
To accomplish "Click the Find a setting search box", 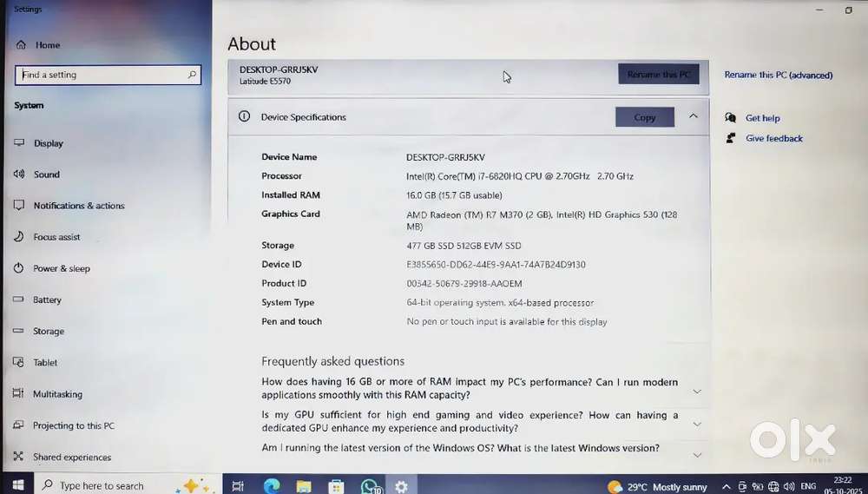I will point(104,76).
